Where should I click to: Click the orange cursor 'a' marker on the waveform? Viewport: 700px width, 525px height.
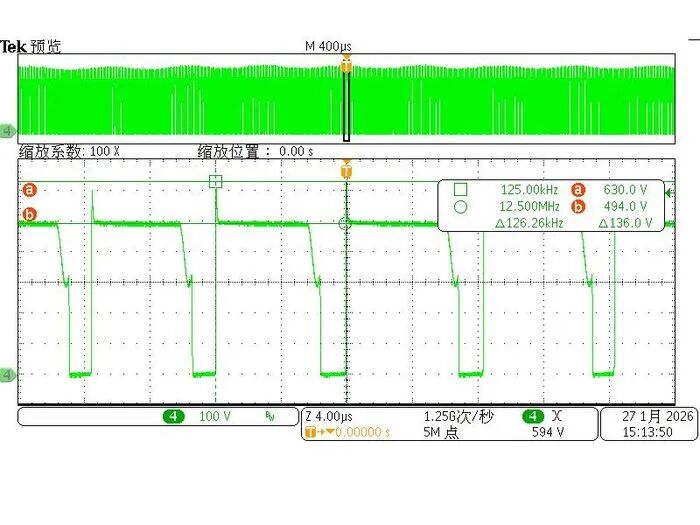(x=29, y=190)
